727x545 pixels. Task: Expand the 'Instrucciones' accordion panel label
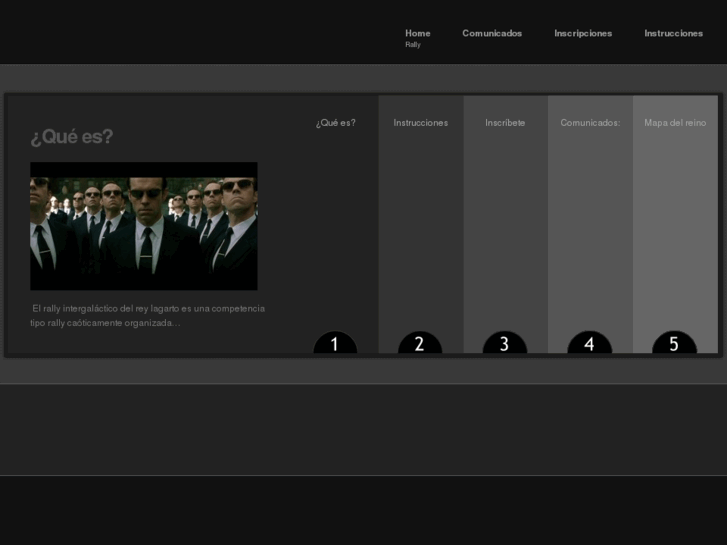point(420,123)
